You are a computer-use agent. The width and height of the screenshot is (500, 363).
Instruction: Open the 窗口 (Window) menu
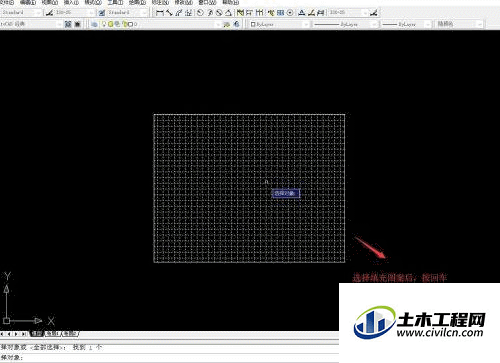coord(207,2)
